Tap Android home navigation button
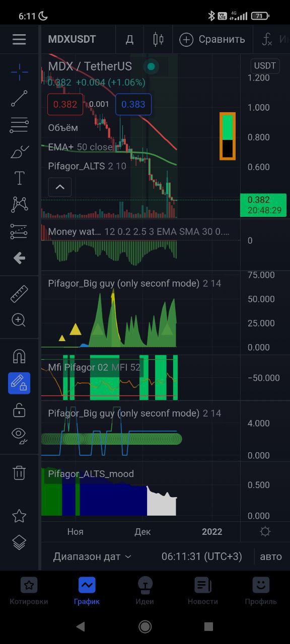The width and height of the screenshot is (290, 644). pos(145,626)
